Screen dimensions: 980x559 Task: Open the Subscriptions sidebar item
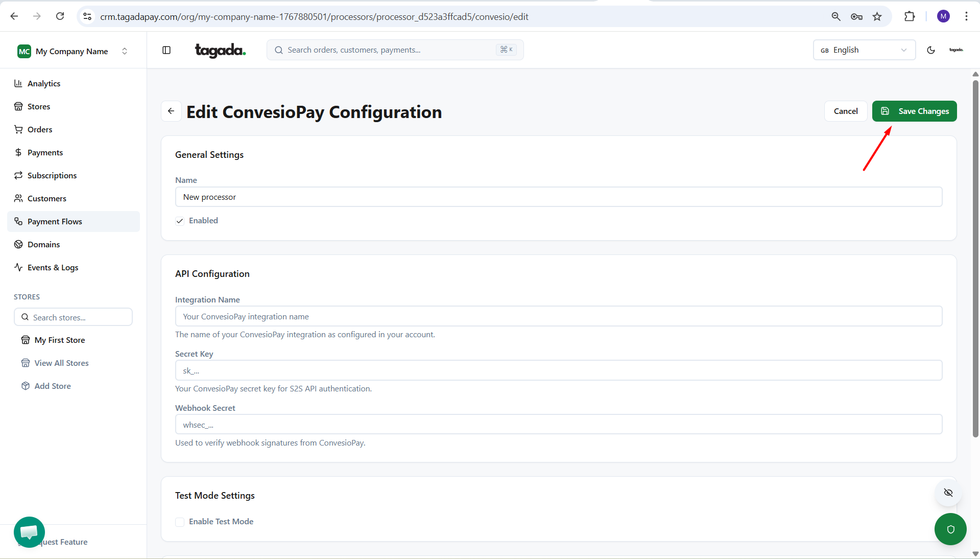click(52, 175)
